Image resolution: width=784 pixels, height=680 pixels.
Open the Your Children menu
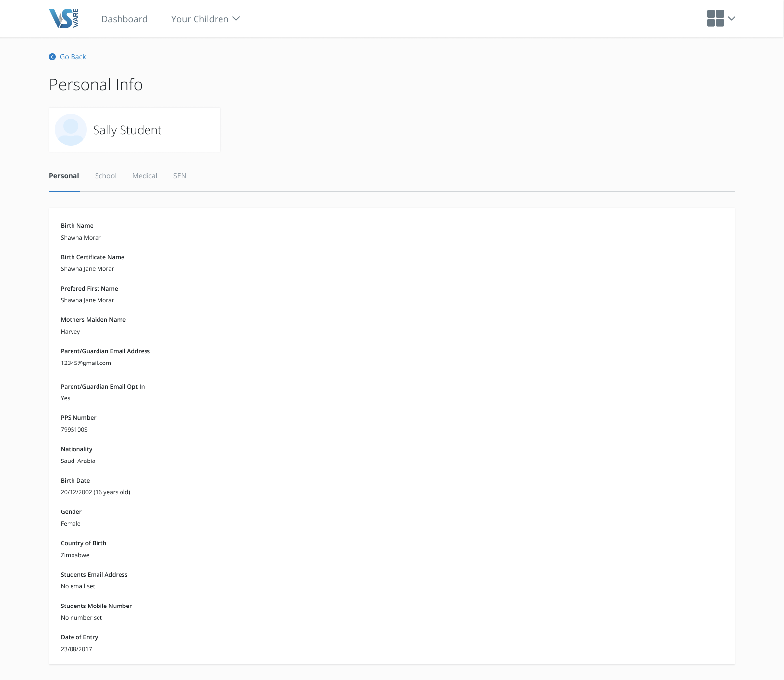point(205,19)
